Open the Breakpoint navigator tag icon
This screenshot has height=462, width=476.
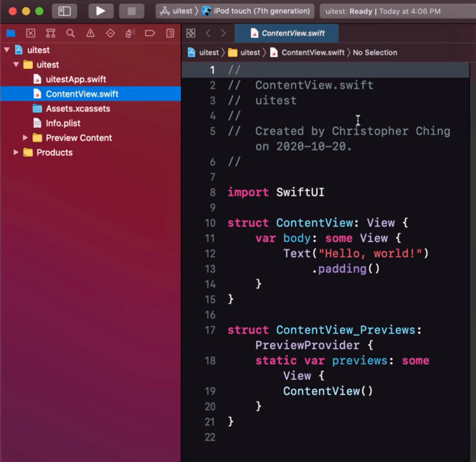click(150, 33)
